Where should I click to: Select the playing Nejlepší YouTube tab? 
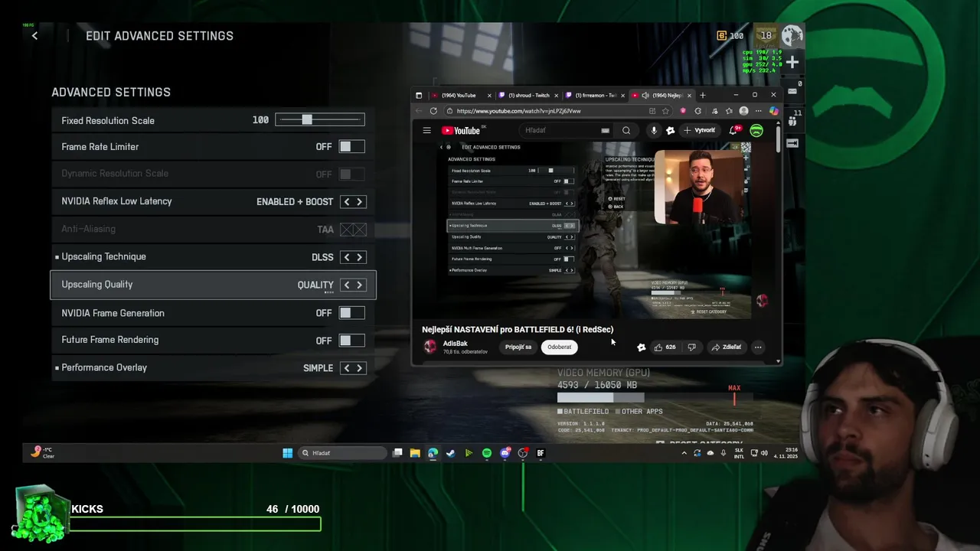tap(662, 96)
